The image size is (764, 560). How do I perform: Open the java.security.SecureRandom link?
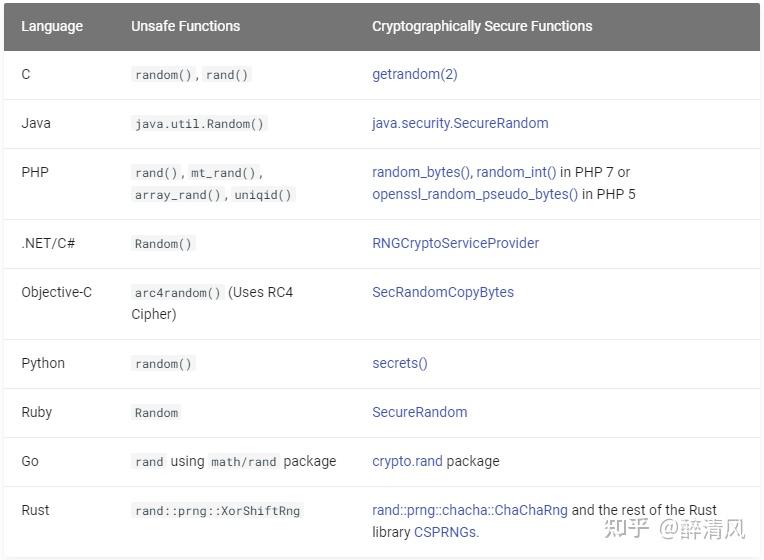(x=460, y=123)
